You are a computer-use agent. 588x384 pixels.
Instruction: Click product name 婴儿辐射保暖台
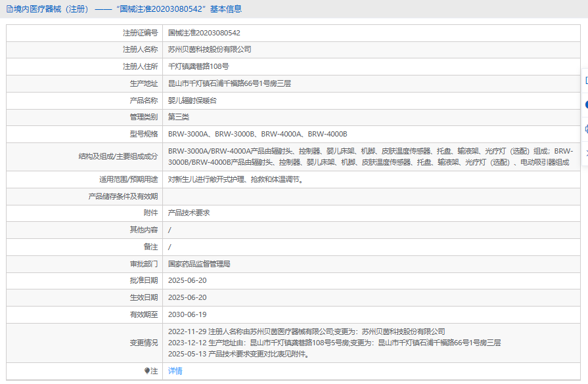[x=192, y=100]
